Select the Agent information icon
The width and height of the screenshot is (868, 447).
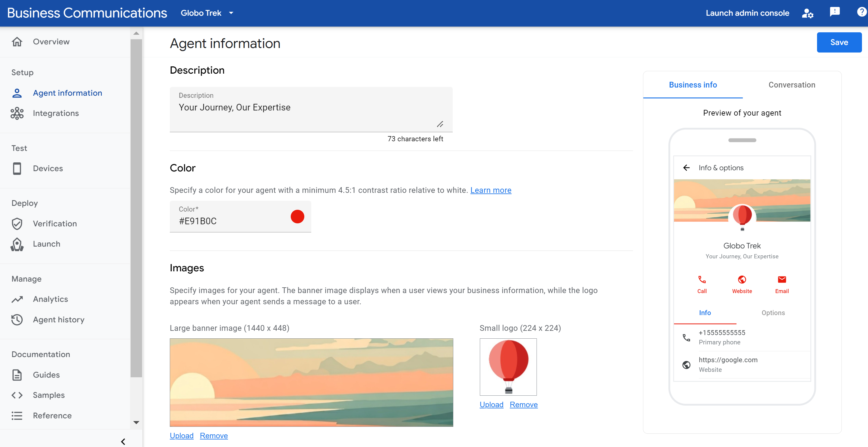17,93
